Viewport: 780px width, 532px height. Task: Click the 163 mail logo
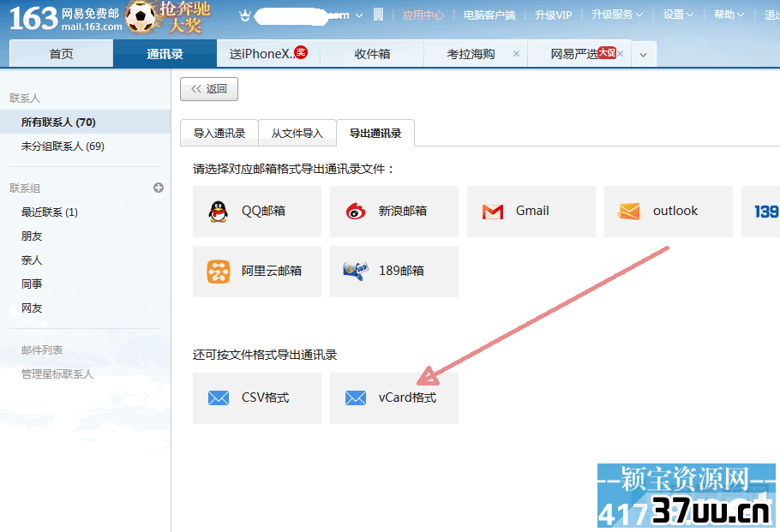coord(66,18)
